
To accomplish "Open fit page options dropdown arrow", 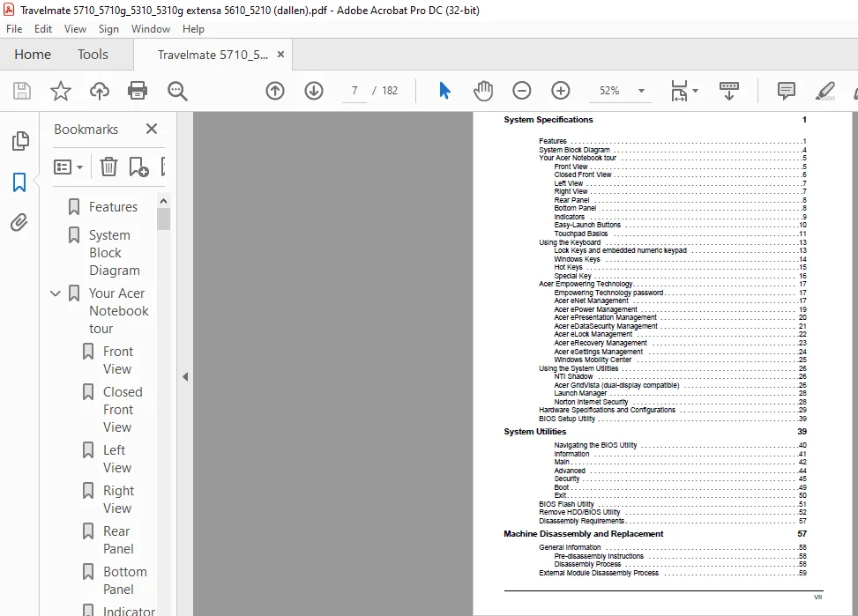I will (x=696, y=91).
